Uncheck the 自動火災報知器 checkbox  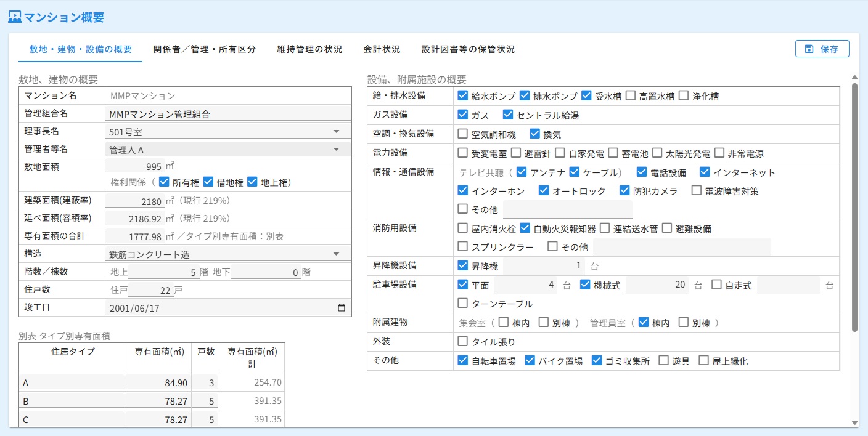tap(525, 228)
